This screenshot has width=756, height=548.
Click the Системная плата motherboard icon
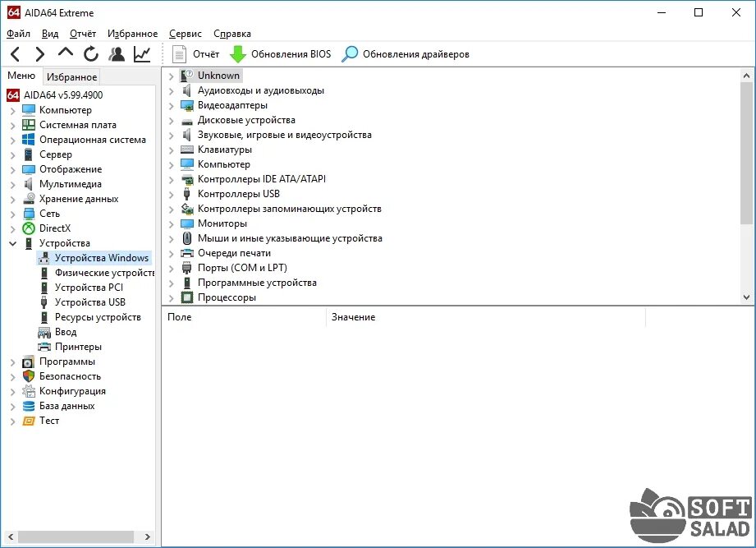tap(29, 125)
